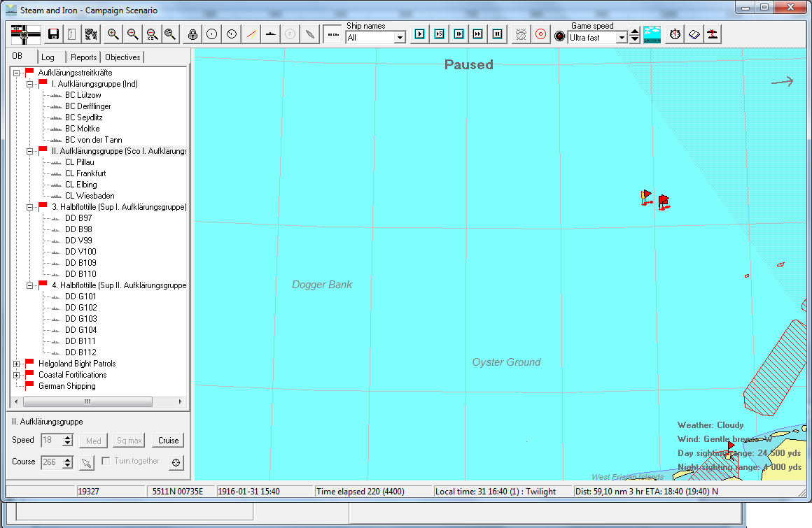Click the exit door toolbar icon
The image size is (812, 528).
pyautogui.click(x=72, y=35)
